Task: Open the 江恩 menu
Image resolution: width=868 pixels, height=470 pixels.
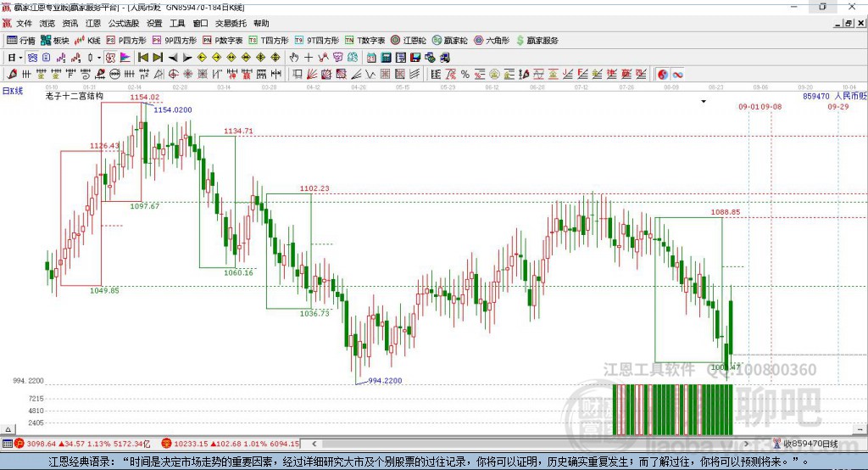Action: tap(93, 23)
